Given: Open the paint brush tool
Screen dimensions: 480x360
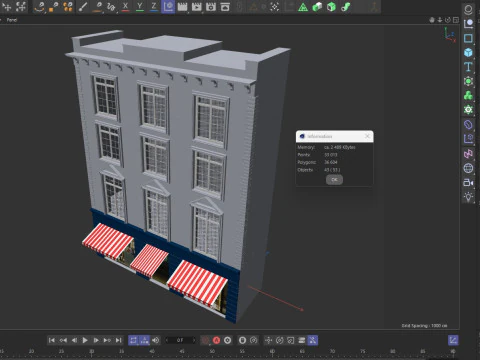Looking at the screenshot, I should 83,7.
